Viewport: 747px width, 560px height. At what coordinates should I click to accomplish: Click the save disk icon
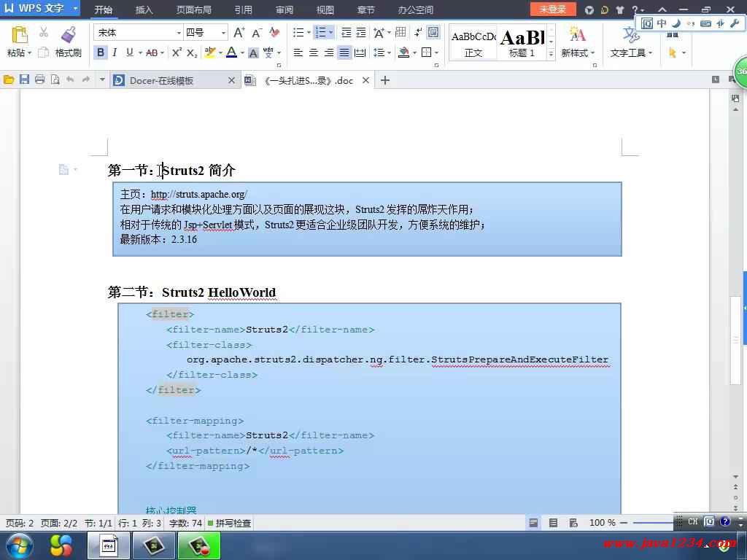(x=24, y=80)
